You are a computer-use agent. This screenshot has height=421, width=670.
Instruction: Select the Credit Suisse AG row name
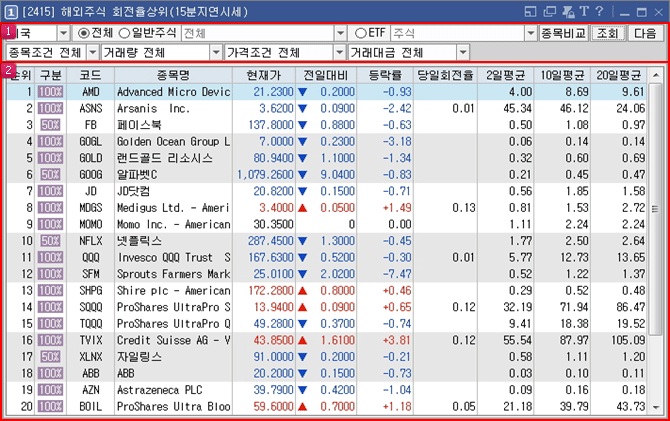pyautogui.click(x=173, y=341)
